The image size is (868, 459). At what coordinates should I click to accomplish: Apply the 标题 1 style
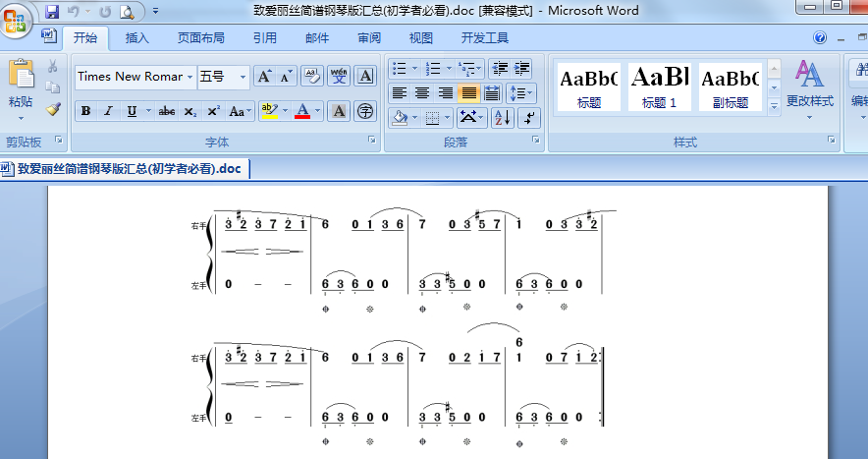[x=659, y=86]
